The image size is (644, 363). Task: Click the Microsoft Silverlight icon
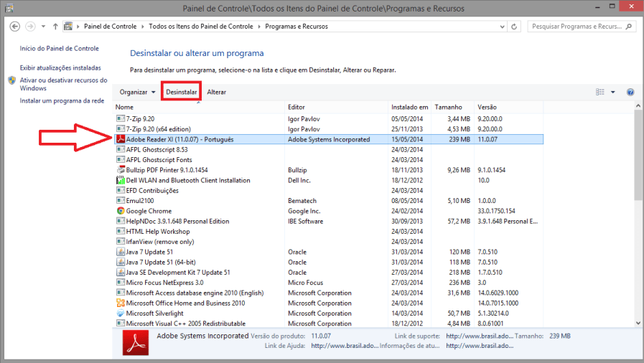[121, 313]
